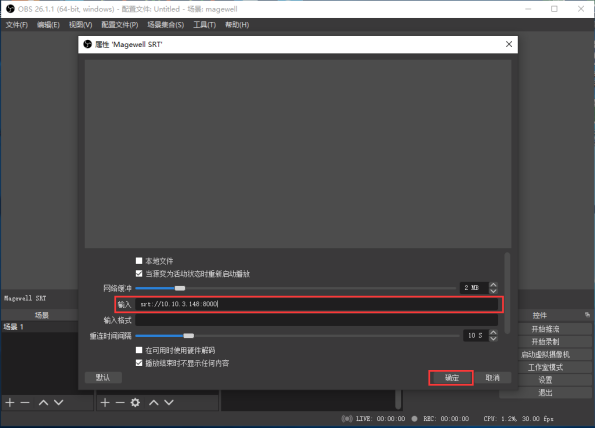Toggle show nothing when playback ends checkbox
The height and width of the screenshot is (428, 595).
point(139,363)
